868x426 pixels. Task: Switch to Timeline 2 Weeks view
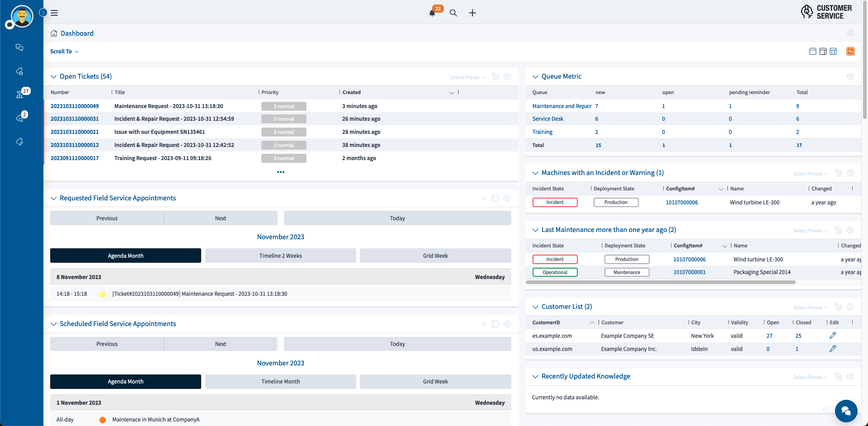[x=280, y=256]
